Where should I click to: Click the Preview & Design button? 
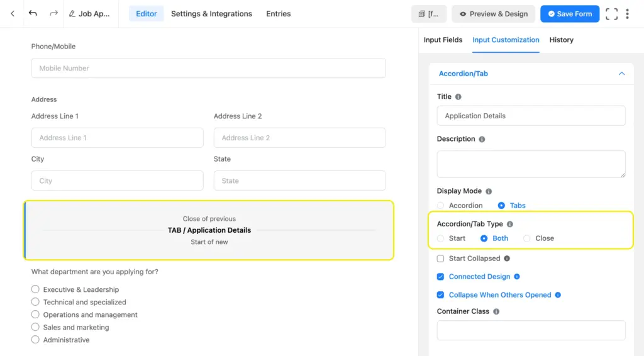(493, 14)
